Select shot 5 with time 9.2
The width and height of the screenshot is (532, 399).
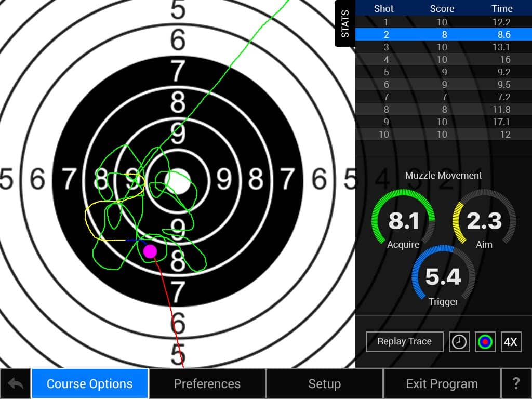[444, 72]
